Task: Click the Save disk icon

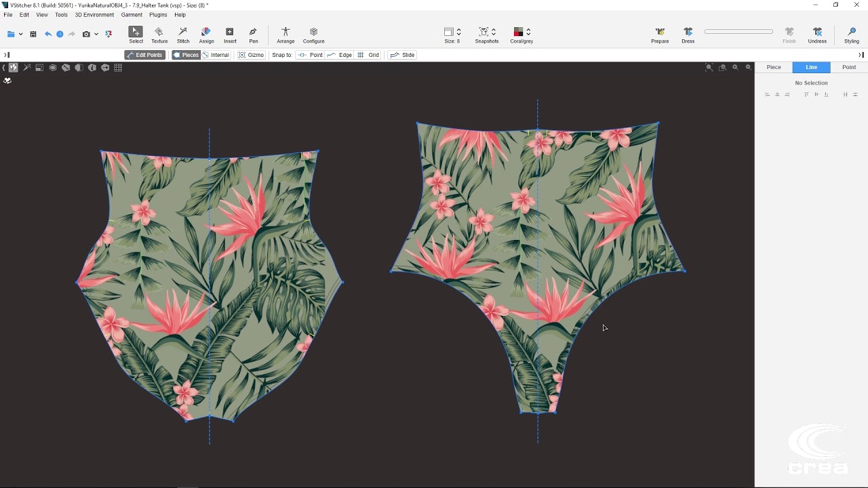Action: click(33, 34)
